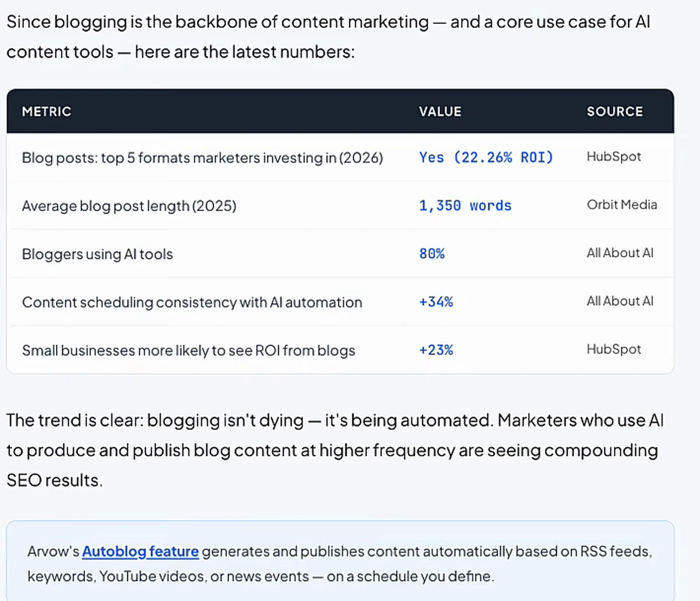This screenshot has width=700, height=601.
Task: Select the VALUE column header
Action: click(x=440, y=111)
